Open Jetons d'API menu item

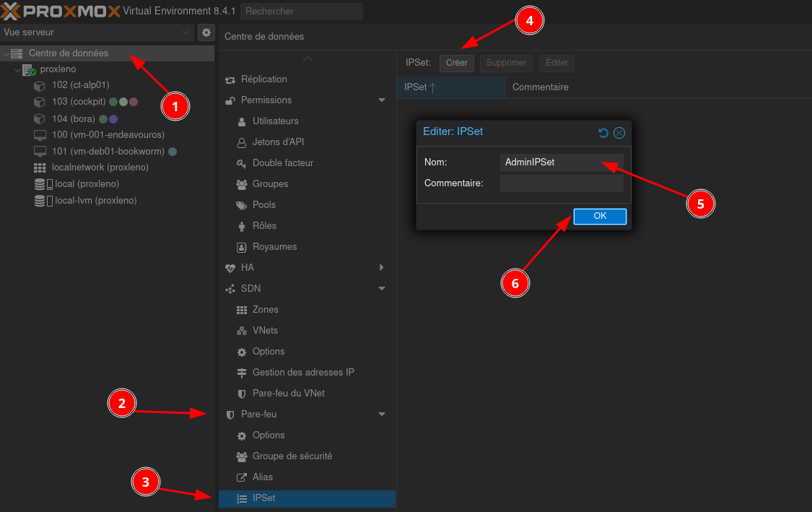278,142
